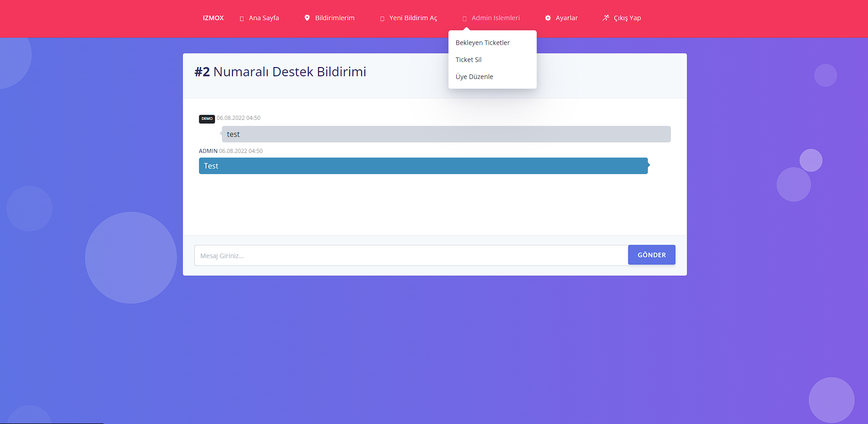Click ADMIN reply timestamp 06.08.2022 04:50
868x424 pixels.
[x=241, y=151]
